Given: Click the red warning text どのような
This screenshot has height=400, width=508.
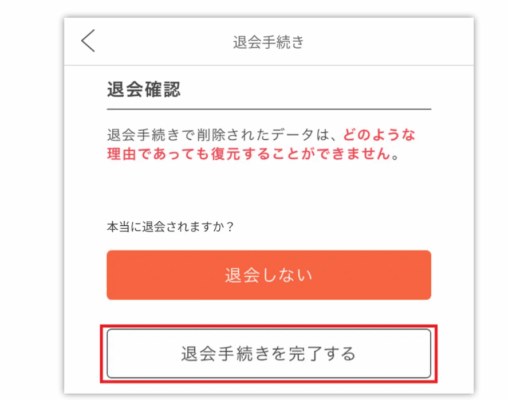Looking at the screenshot, I should [379, 135].
